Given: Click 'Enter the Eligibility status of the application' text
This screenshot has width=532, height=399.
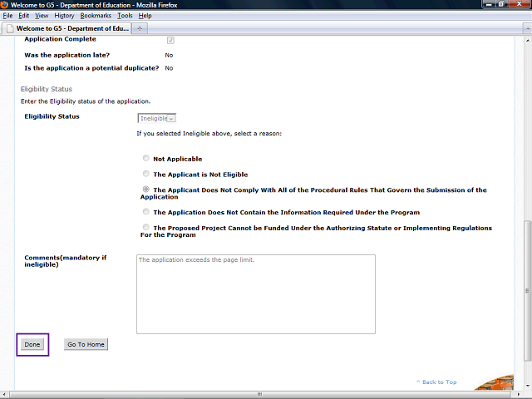Looking at the screenshot, I should pos(86,101).
